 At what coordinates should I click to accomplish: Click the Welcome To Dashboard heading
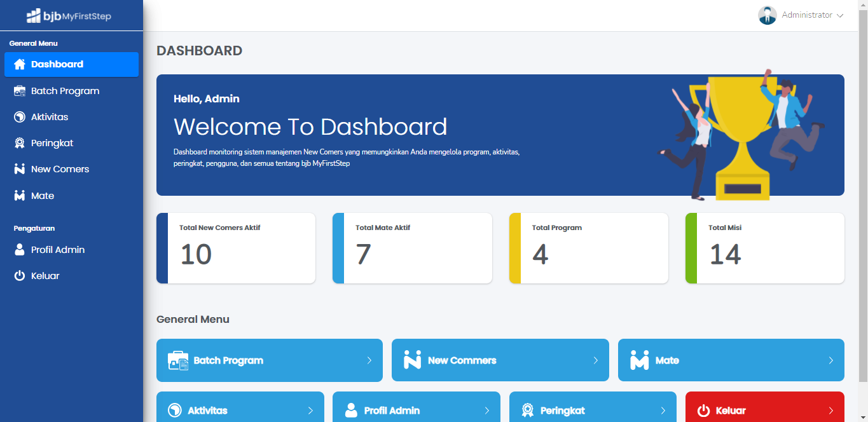(x=310, y=127)
